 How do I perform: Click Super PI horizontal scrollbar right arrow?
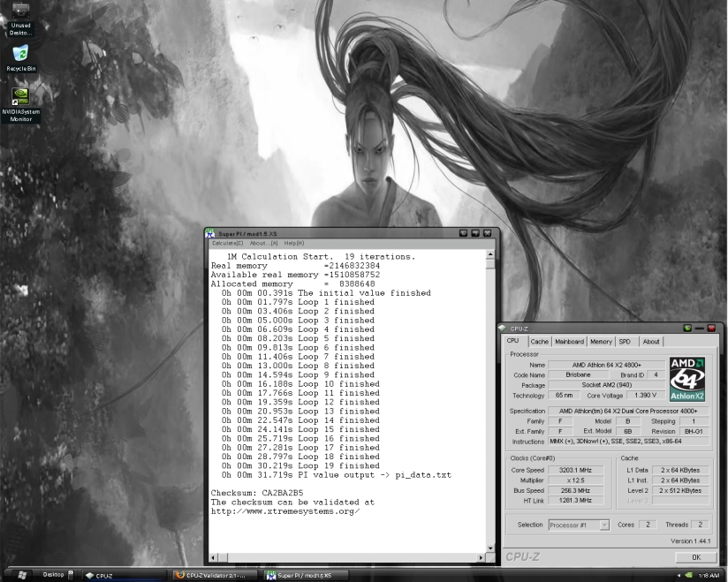pos(481,557)
